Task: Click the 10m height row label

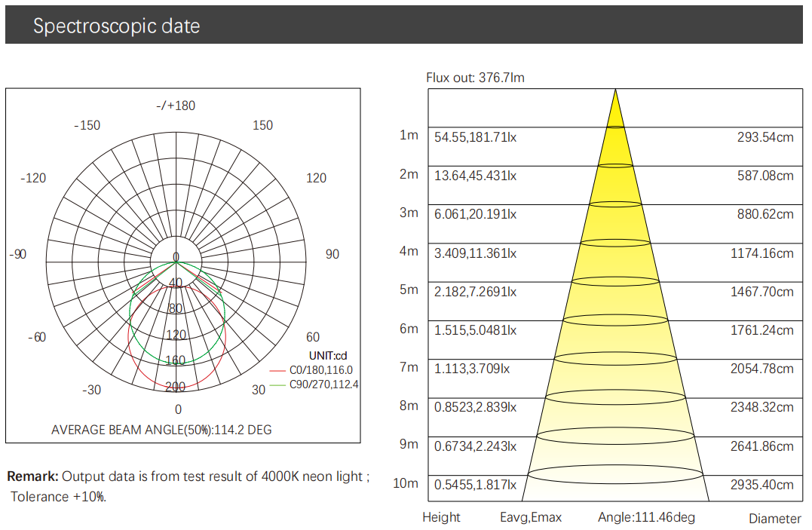Action: tap(406, 483)
